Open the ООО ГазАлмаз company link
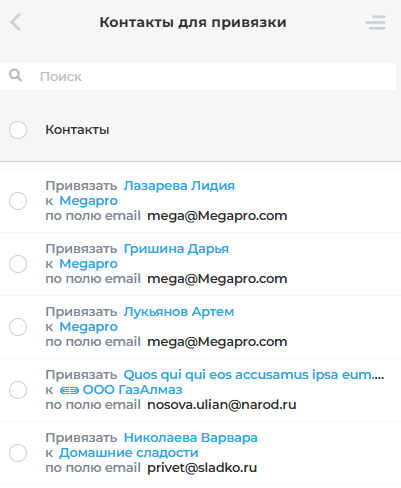The height and width of the screenshot is (488, 401). click(132, 390)
